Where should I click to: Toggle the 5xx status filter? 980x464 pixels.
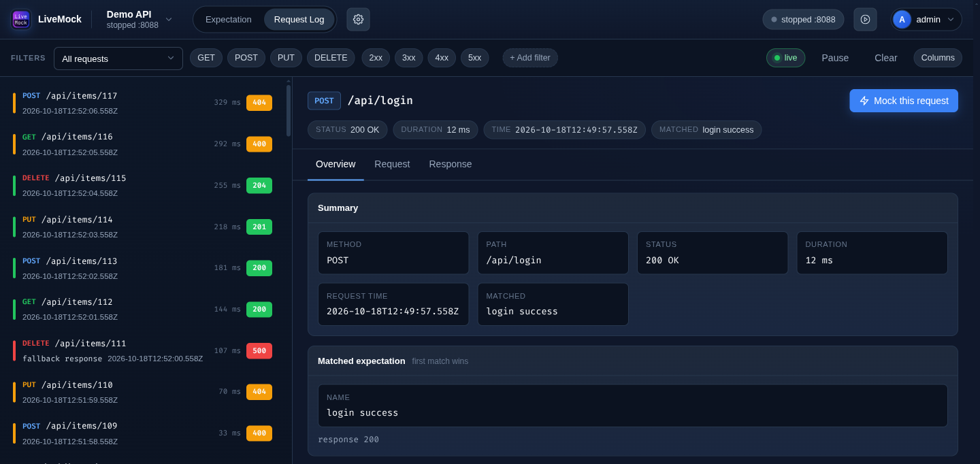point(475,58)
